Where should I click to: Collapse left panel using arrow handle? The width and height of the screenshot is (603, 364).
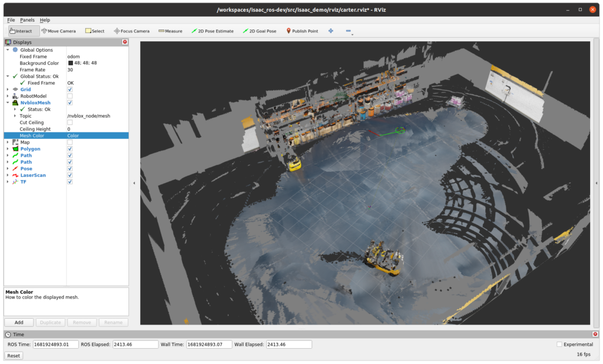134,183
